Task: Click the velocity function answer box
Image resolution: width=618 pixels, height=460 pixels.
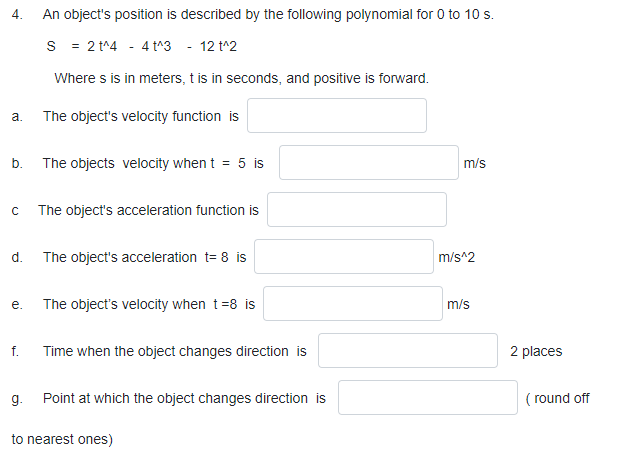Action: 336,116
